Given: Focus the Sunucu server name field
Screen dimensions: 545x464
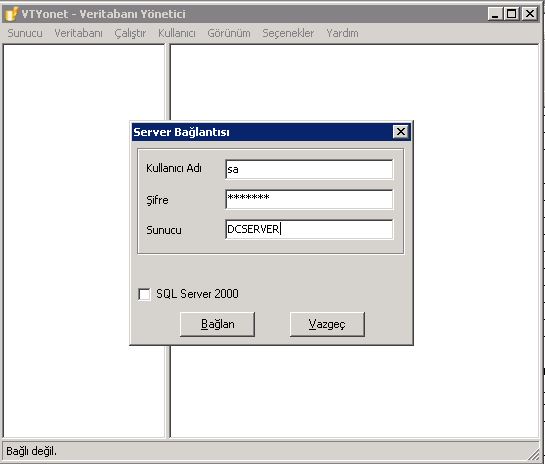Looking at the screenshot, I should (309, 229).
